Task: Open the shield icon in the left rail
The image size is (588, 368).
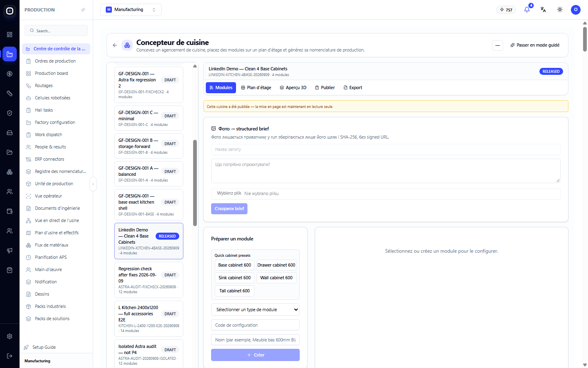Action: click(10, 113)
